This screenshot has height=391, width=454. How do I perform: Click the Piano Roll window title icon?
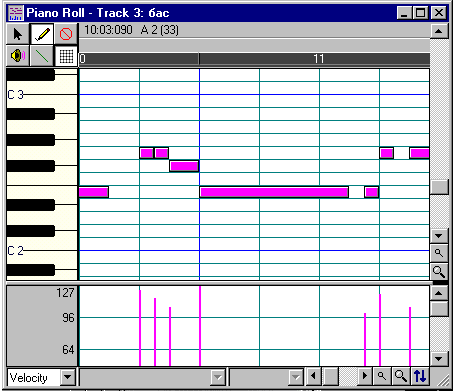pyautogui.click(x=16, y=13)
